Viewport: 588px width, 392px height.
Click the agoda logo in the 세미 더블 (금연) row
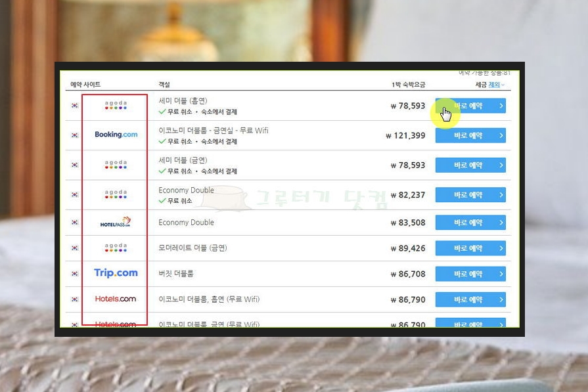point(116,165)
